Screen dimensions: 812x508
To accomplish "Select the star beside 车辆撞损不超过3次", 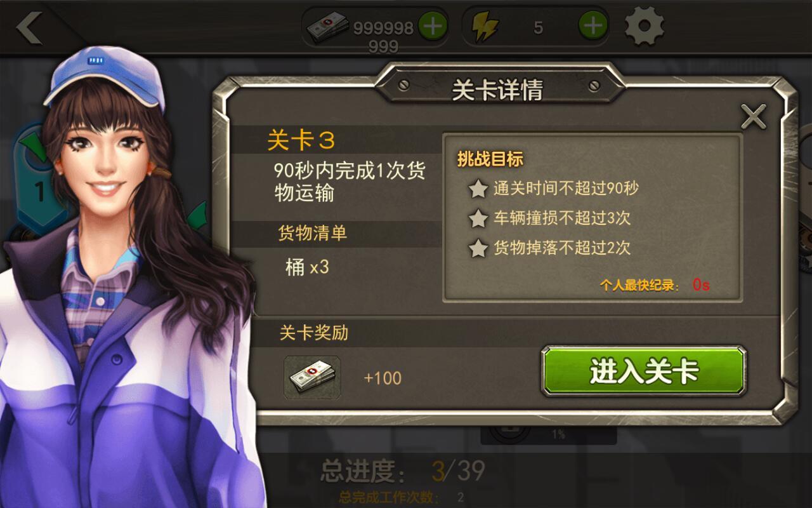I will tap(478, 218).
